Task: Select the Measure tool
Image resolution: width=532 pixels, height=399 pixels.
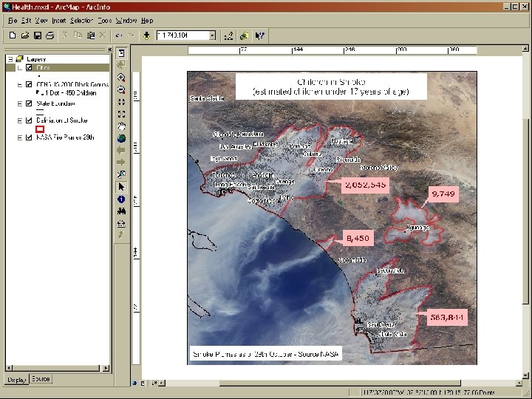Action: (x=121, y=223)
